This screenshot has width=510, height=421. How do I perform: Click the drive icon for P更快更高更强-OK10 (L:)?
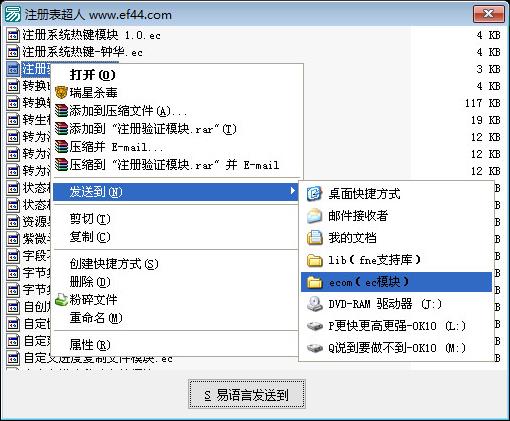point(314,326)
